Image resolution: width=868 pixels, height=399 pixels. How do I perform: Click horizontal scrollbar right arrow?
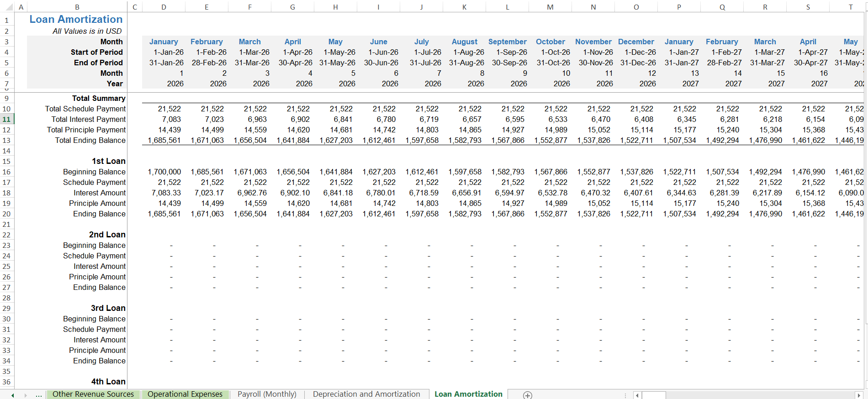[x=858, y=395]
